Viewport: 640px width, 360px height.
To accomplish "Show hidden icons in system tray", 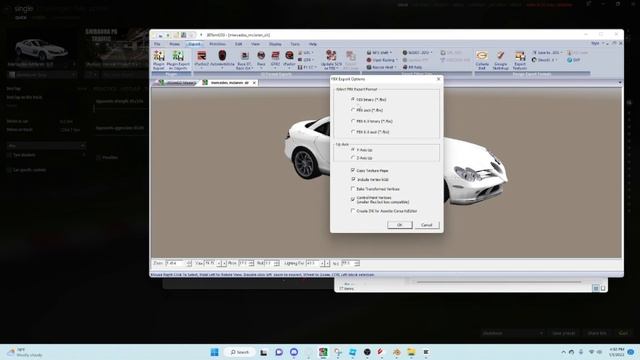I will point(563,352).
